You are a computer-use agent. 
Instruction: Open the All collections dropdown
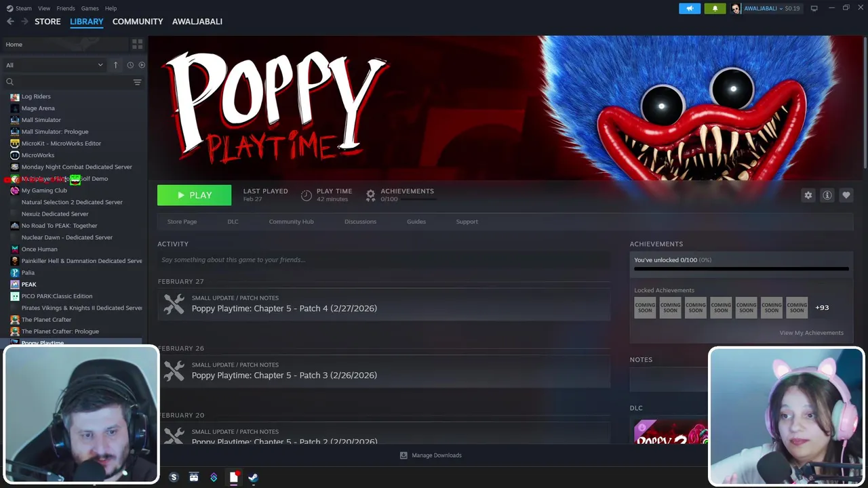54,65
